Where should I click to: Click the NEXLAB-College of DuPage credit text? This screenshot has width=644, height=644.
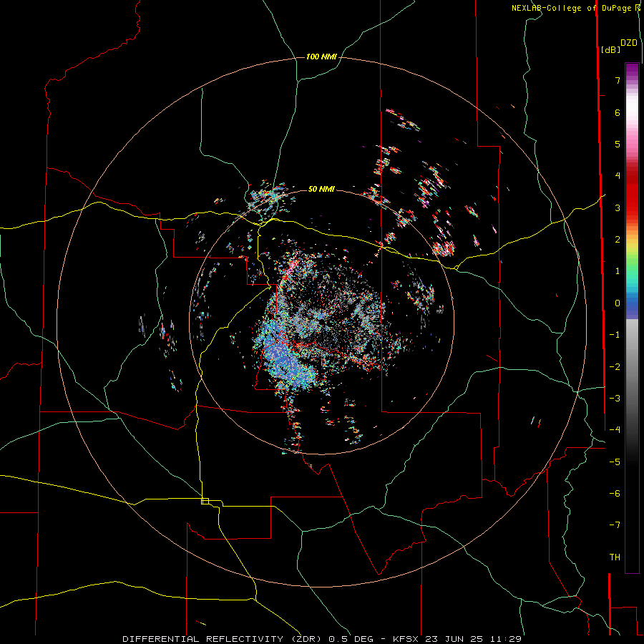[573, 8]
